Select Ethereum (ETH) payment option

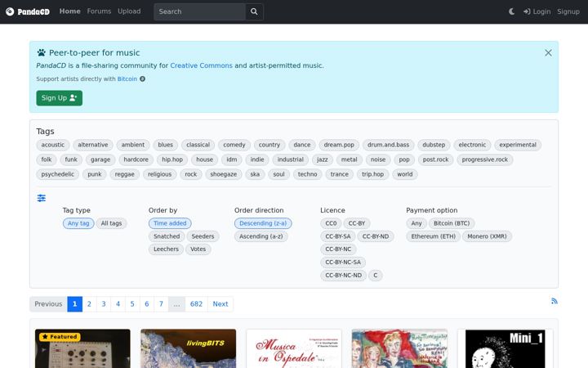(433, 236)
